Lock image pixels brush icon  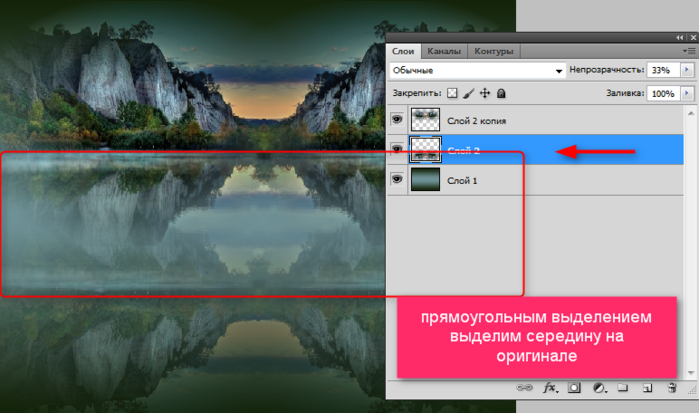(x=468, y=93)
